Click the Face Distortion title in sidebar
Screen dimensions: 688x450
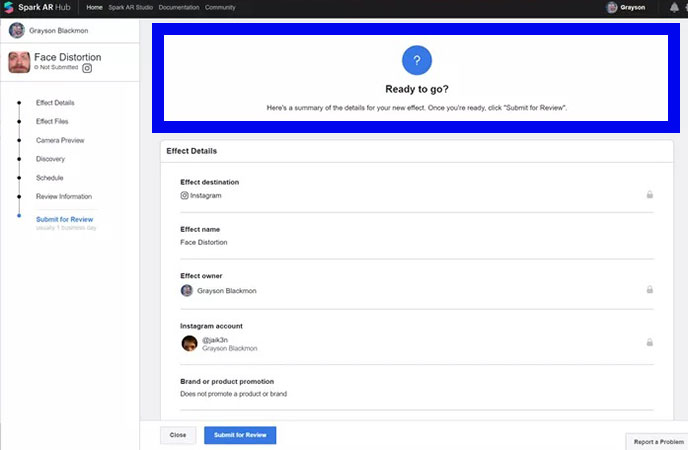click(68, 57)
